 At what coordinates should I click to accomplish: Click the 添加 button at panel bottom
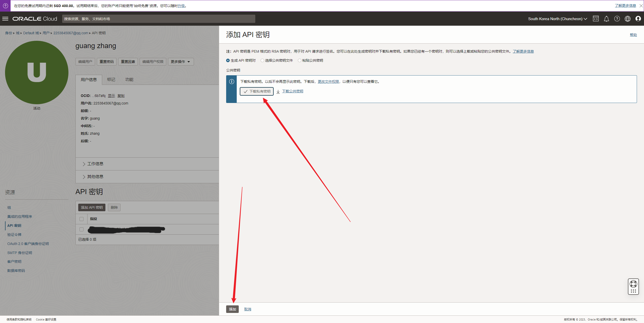[x=232, y=309]
